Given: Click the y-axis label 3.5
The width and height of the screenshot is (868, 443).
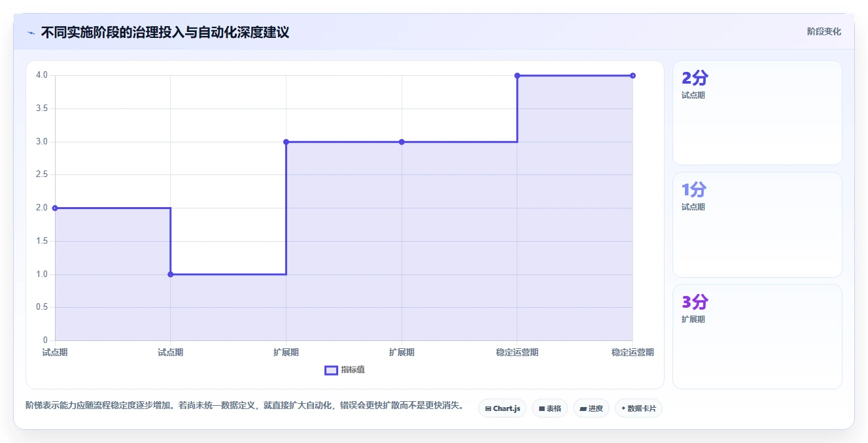Looking at the screenshot, I should click(x=42, y=108).
